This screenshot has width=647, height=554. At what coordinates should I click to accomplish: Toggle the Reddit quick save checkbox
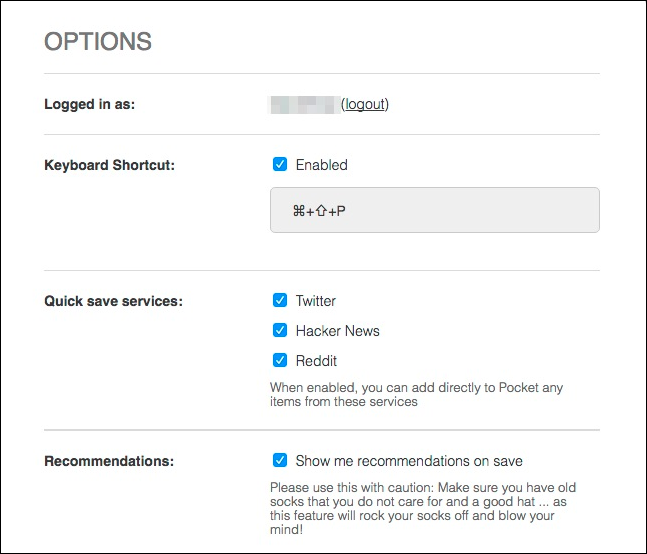pos(280,360)
